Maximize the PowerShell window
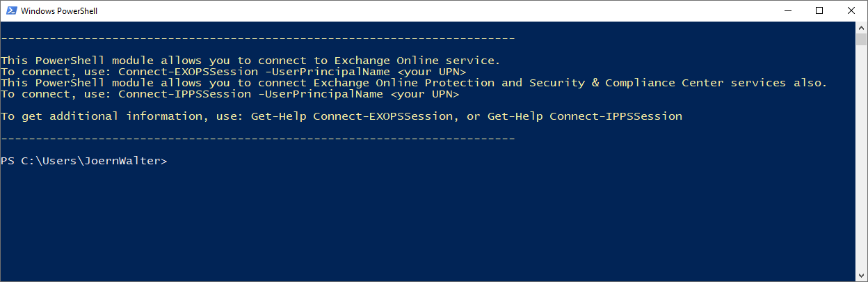The image size is (868, 282). [x=819, y=10]
